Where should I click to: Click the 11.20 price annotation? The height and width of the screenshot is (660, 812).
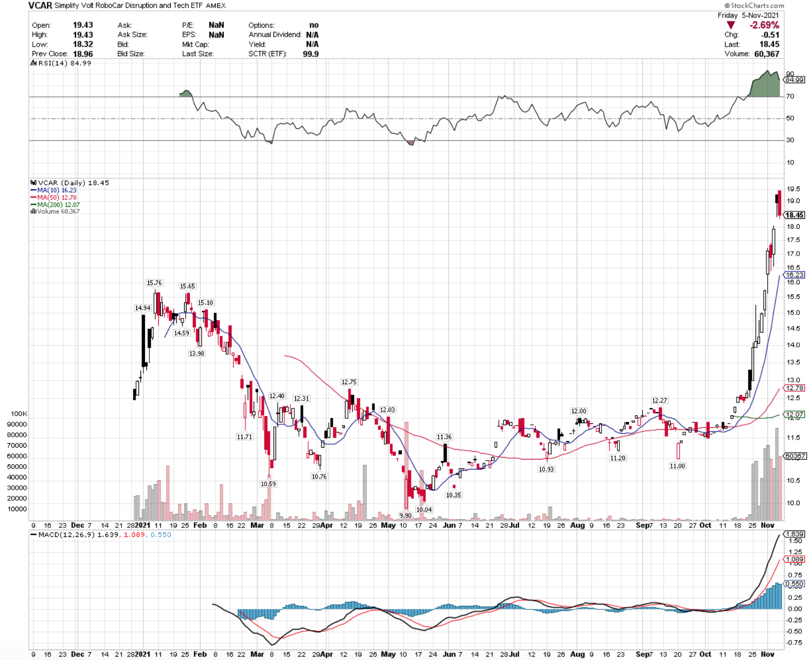pyautogui.click(x=618, y=458)
